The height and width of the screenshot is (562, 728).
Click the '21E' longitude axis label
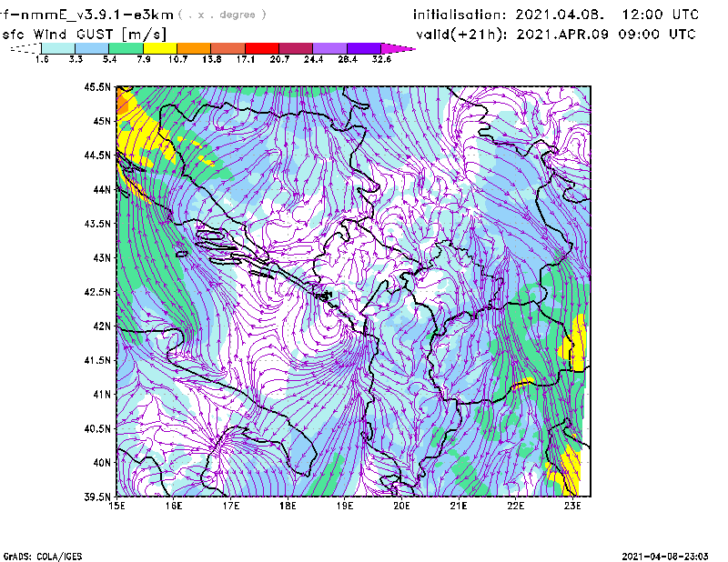tap(459, 506)
